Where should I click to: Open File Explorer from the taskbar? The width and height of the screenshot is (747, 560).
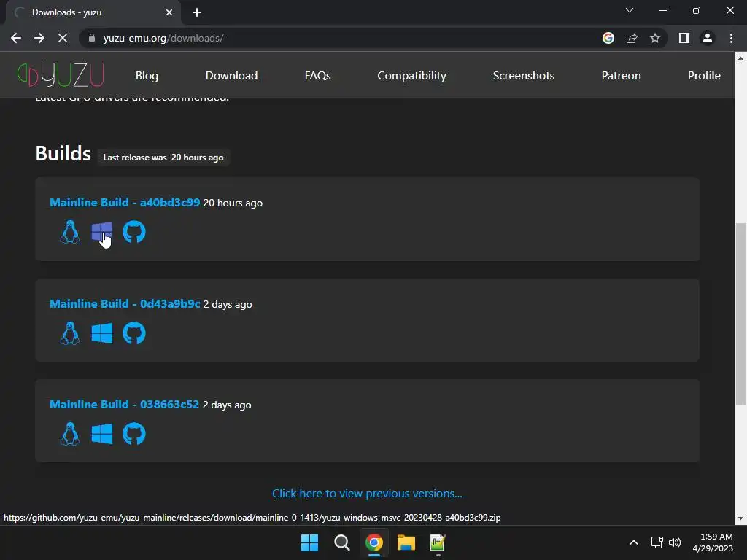(x=406, y=542)
